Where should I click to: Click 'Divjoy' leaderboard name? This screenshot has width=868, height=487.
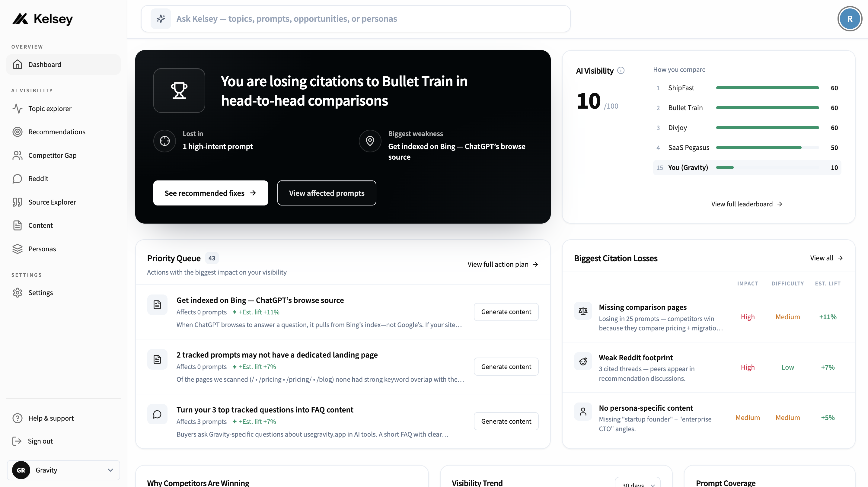pyautogui.click(x=677, y=128)
